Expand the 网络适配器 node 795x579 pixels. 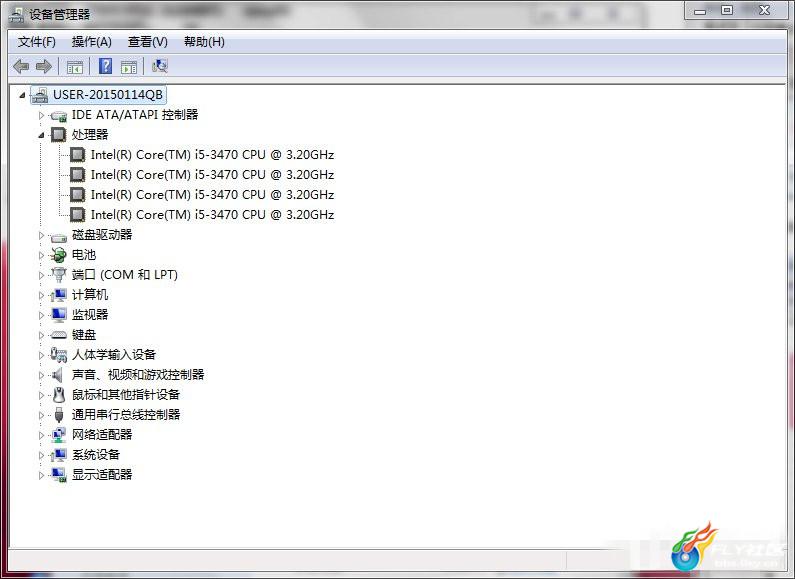(42, 435)
